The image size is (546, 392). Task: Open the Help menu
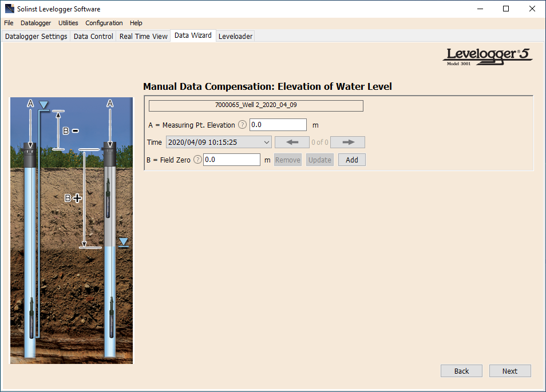point(136,23)
